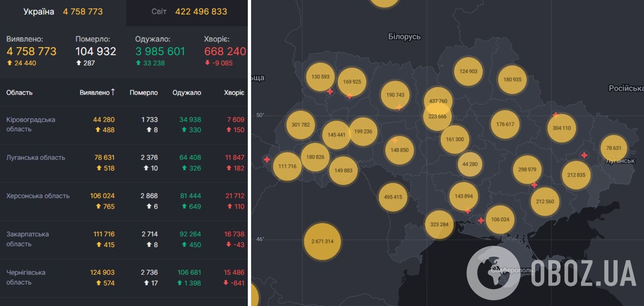This screenshot has width=644, height=306.
Task: Click the 495 415 map bubble
Action: (393, 197)
